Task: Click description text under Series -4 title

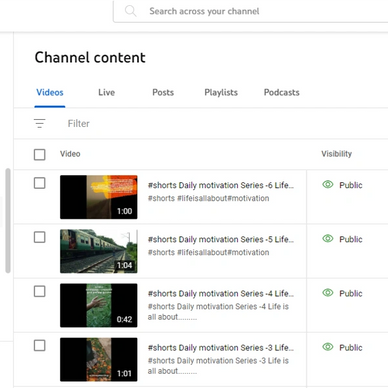Action: (218, 312)
